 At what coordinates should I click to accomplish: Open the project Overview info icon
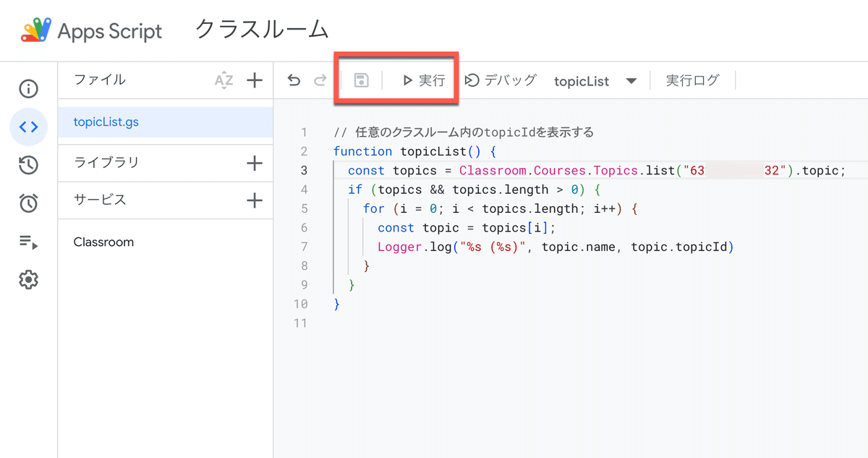pos(28,89)
